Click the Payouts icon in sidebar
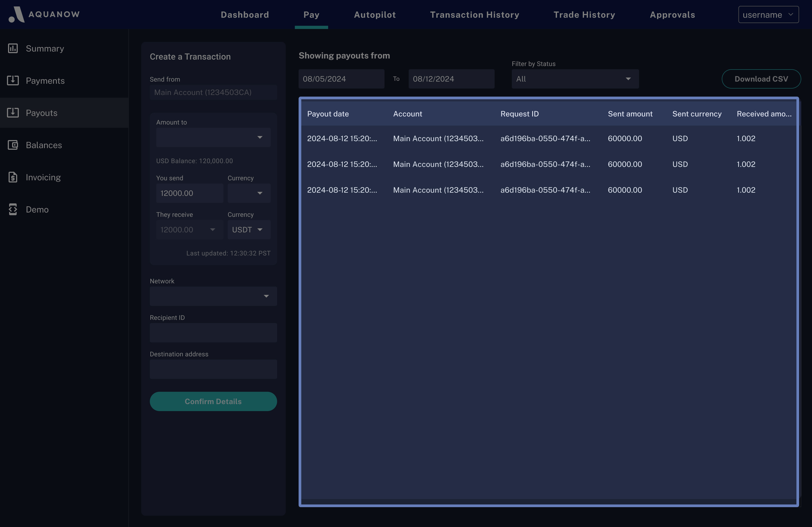The height and width of the screenshot is (527, 812). [x=13, y=112]
